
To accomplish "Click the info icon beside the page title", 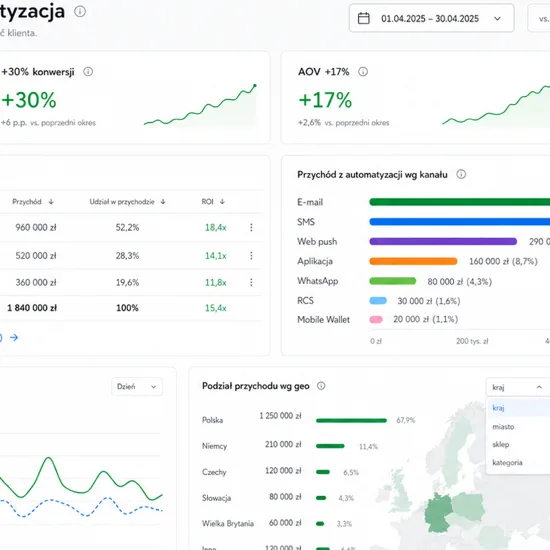I will [80, 12].
